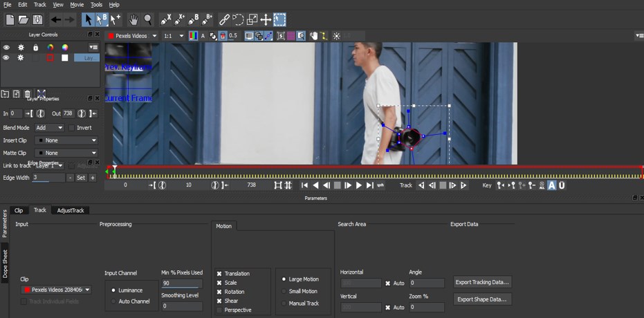Choose the Auto Channel input radio
The height and width of the screenshot is (318, 644).
113,301
